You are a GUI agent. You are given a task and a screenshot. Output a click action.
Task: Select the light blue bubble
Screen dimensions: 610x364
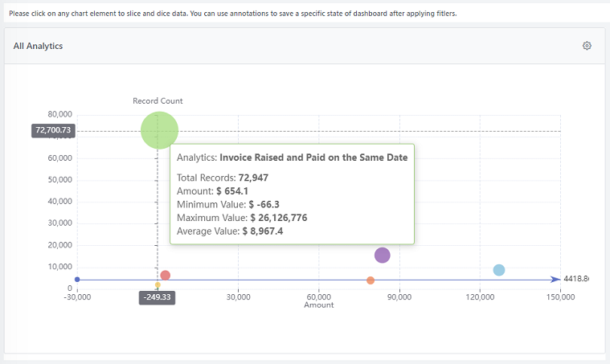pos(498,270)
